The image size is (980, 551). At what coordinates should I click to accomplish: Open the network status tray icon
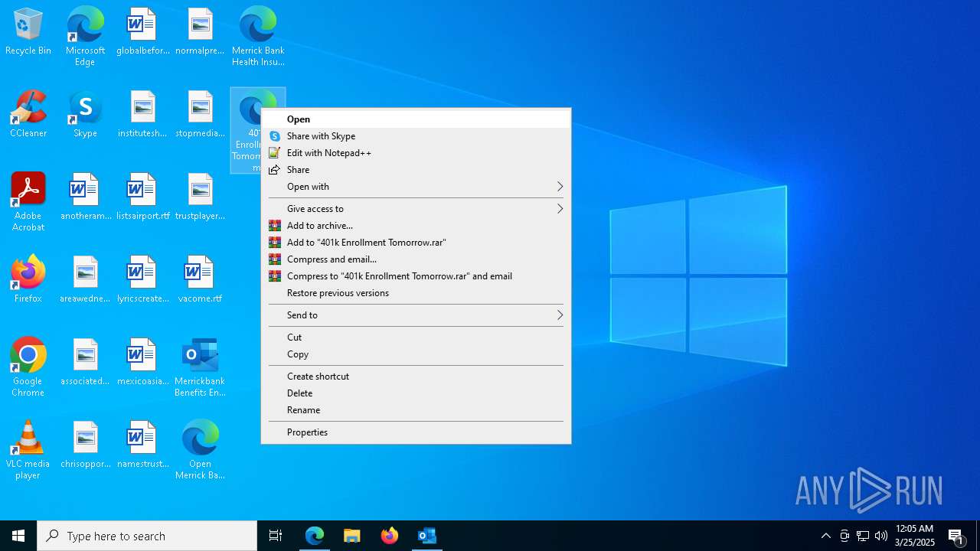point(863,536)
